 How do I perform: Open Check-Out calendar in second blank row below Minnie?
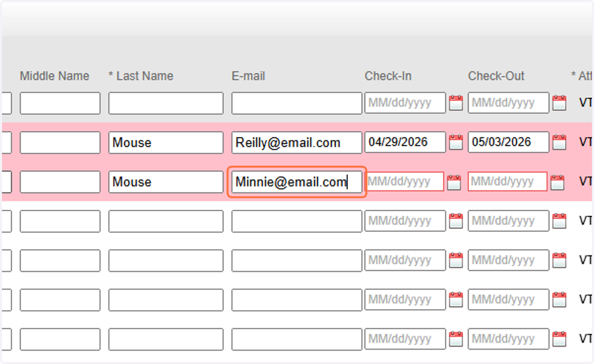559,261
